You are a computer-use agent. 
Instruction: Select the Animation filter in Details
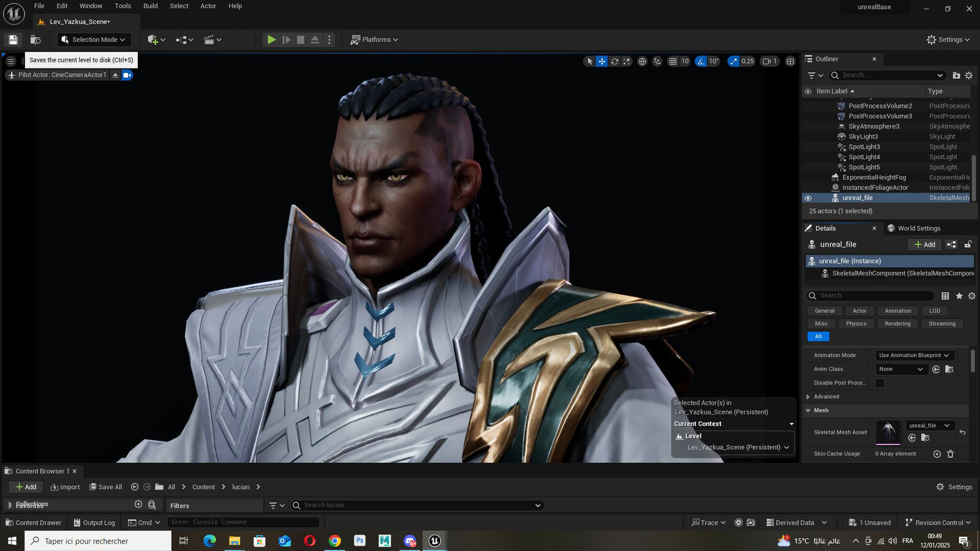point(898,311)
